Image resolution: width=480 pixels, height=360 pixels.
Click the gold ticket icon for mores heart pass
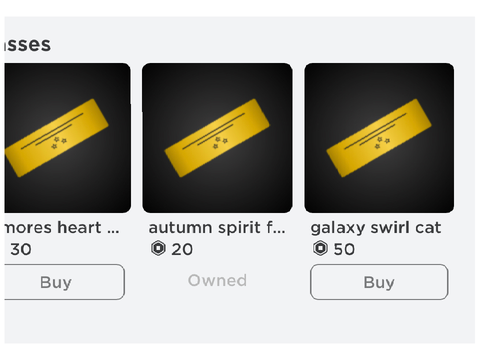(56, 138)
